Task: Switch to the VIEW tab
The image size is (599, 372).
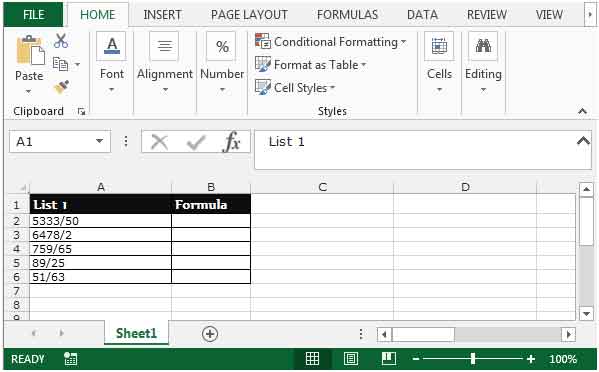Action: coord(549,15)
